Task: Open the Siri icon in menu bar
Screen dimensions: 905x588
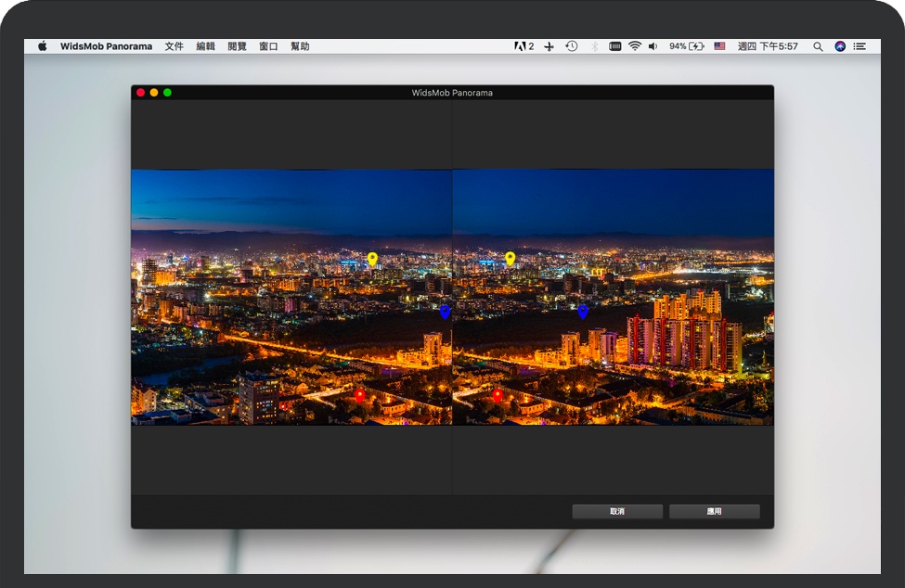Action: tap(840, 46)
